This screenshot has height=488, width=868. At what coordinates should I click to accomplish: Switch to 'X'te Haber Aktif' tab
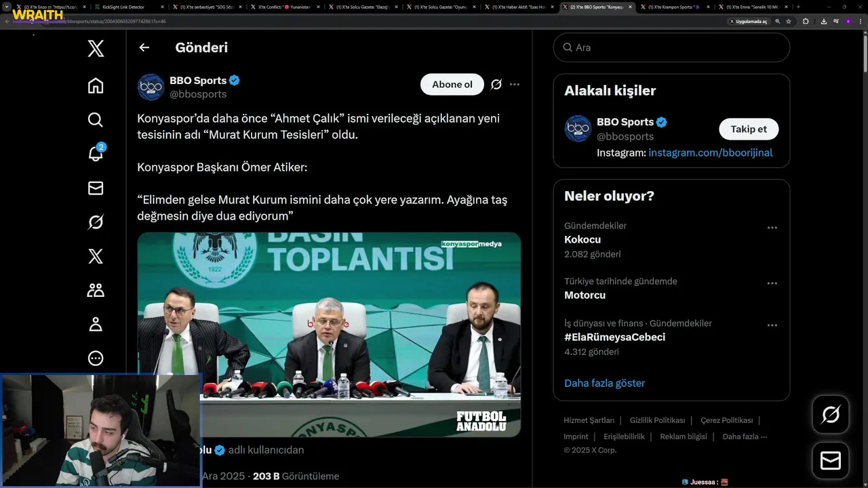tap(519, 7)
